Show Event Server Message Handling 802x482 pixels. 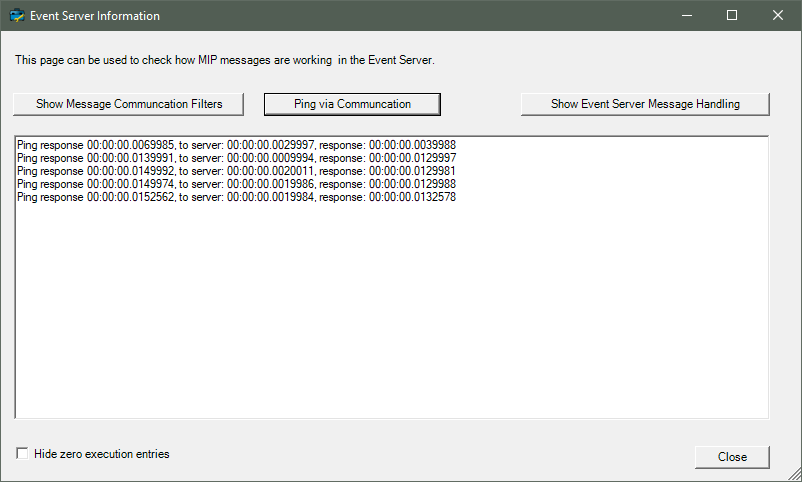point(645,104)
